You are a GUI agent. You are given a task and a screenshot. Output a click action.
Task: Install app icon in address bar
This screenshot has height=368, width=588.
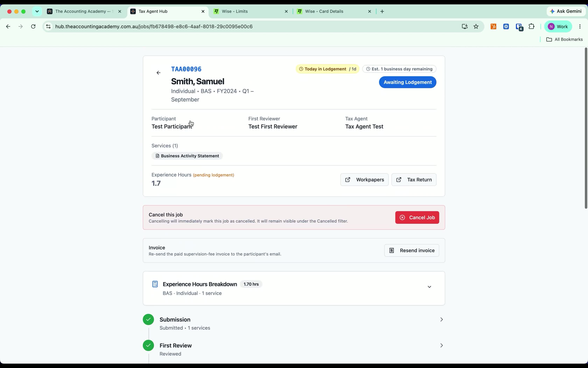pos(465,26)
